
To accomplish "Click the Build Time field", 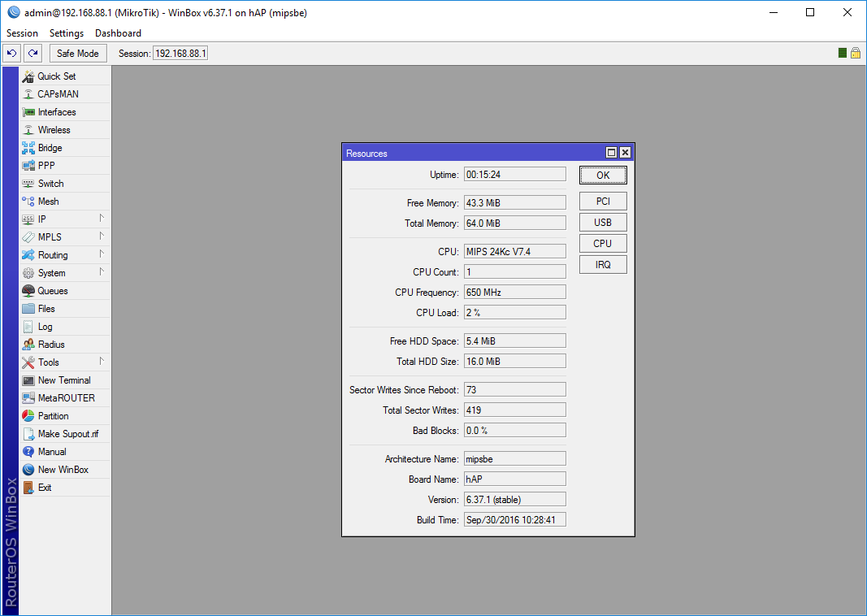I will coord(515,520).
